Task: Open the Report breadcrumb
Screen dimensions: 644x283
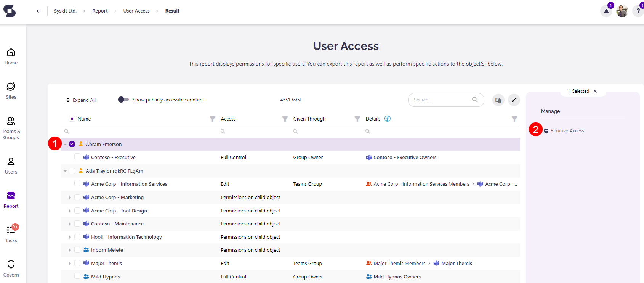Action: [100, 11]
